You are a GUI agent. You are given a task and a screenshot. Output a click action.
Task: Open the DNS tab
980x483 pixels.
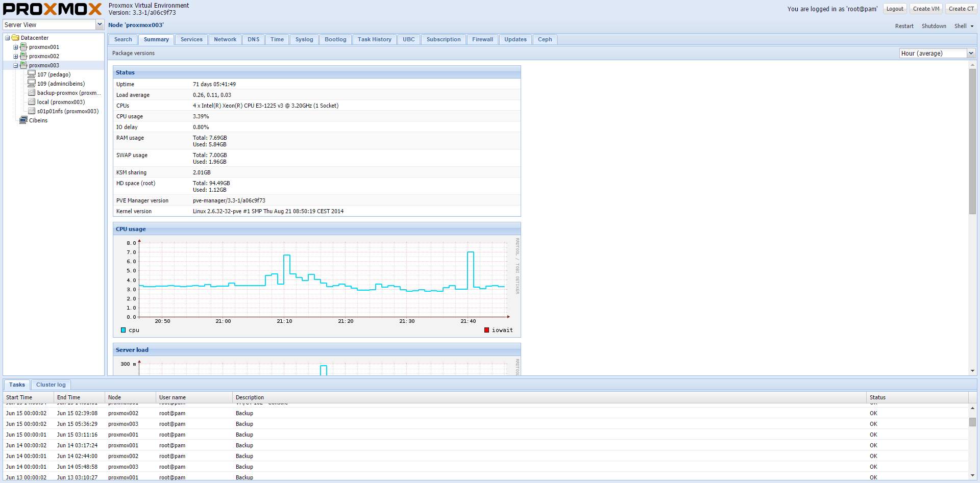click(x=254, y=39)
